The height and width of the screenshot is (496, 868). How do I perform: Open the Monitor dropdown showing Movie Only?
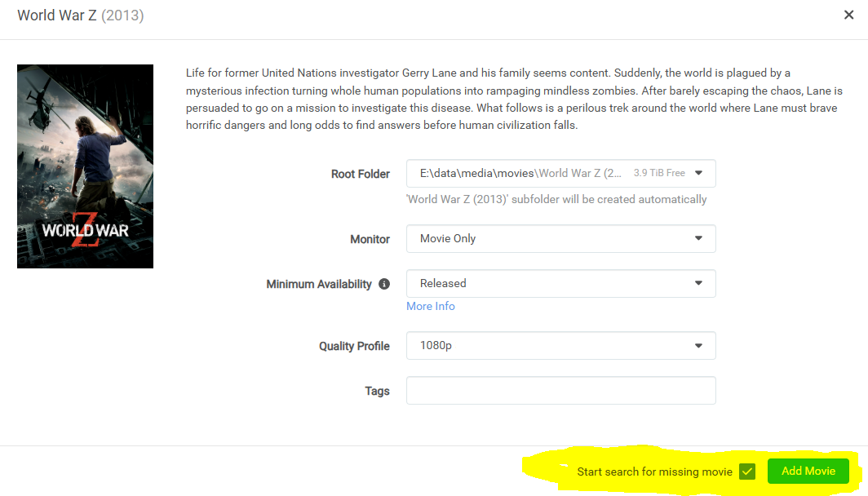560,238
